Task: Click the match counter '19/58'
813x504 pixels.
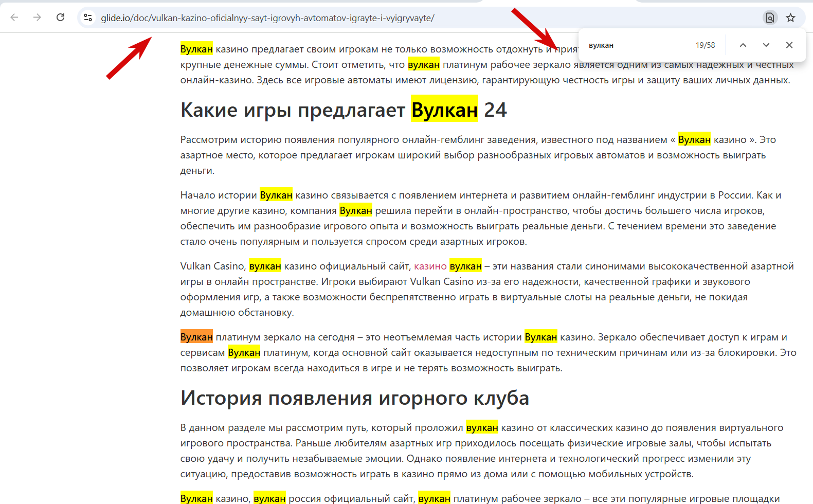Action: pyautogui.click(x=706, y=45)
